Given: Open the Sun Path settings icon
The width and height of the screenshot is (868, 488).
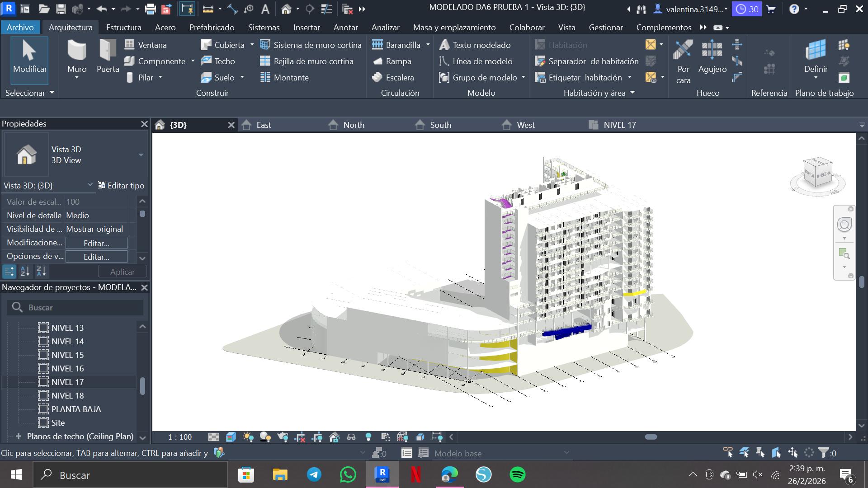Looking at the screenshot, I should coord(248,437).
